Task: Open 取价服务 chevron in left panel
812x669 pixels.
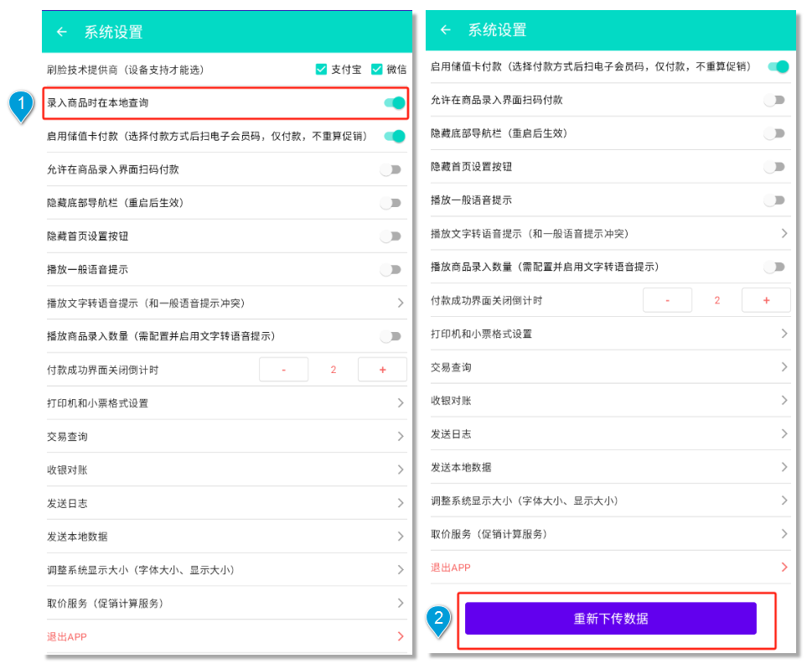Action: [x=401, y=603]
